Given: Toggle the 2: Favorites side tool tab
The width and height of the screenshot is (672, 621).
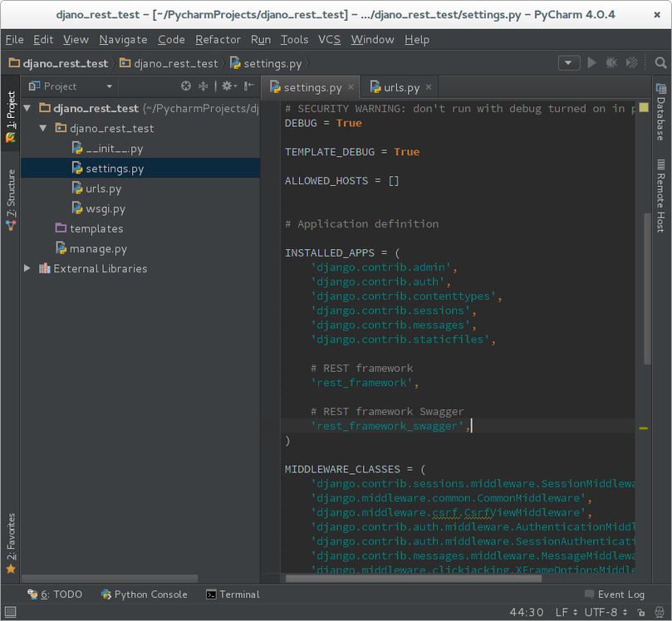Looking at the screenshot, I should (x=11, y=543).
